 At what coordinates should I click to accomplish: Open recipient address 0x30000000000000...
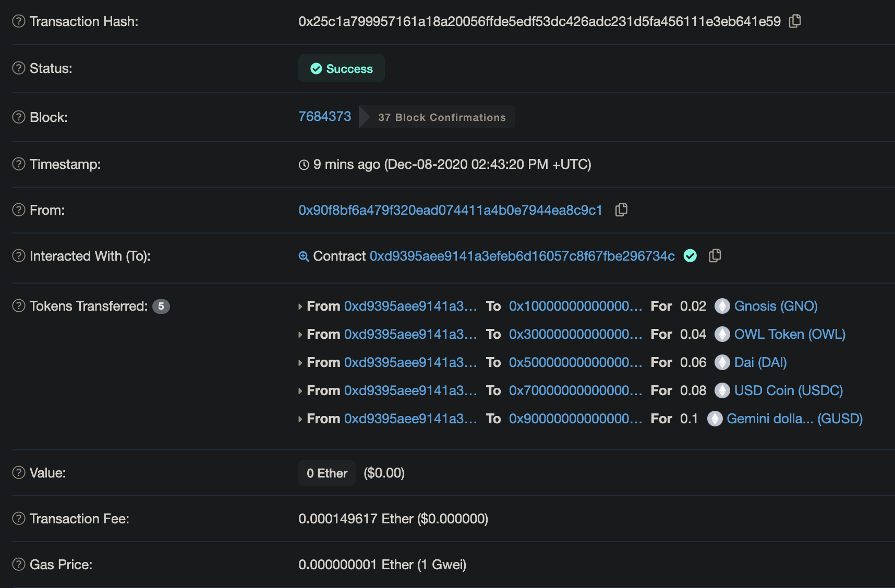tap(576, 334)
